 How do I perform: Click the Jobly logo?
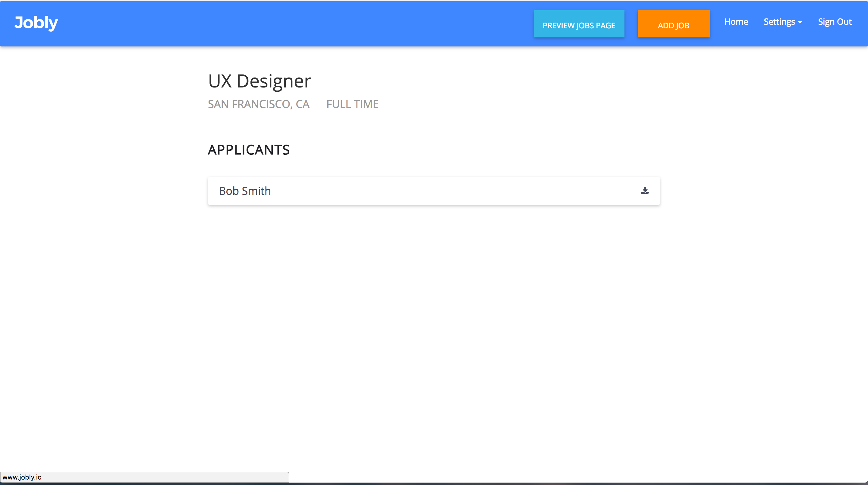[36, 23]
